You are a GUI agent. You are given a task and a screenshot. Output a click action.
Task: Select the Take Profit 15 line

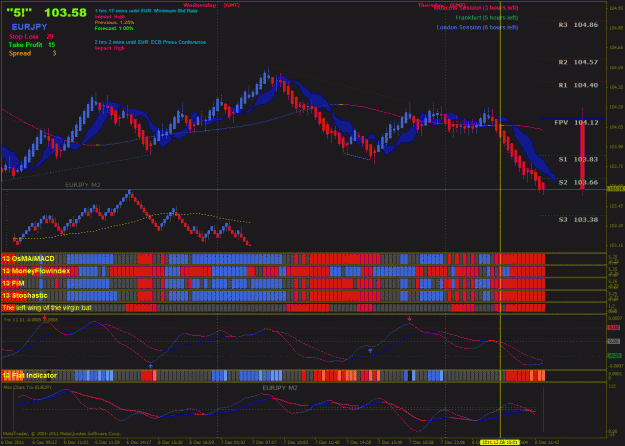pos(32,45)
